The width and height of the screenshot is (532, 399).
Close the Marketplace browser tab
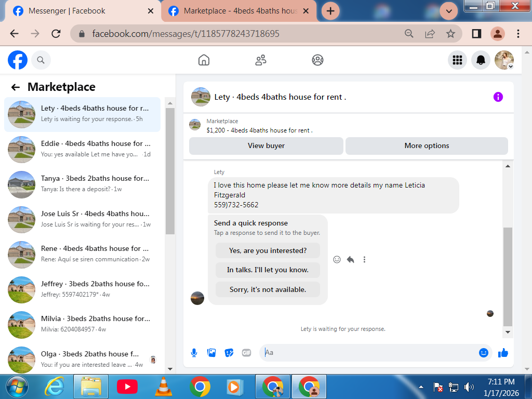coord(305,11)
